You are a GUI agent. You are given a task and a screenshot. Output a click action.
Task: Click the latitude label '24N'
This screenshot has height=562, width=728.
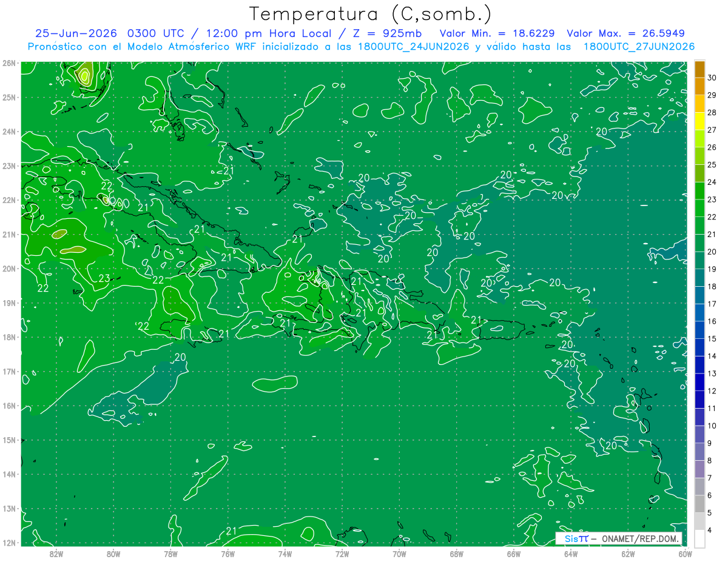[x=9, y=132]
